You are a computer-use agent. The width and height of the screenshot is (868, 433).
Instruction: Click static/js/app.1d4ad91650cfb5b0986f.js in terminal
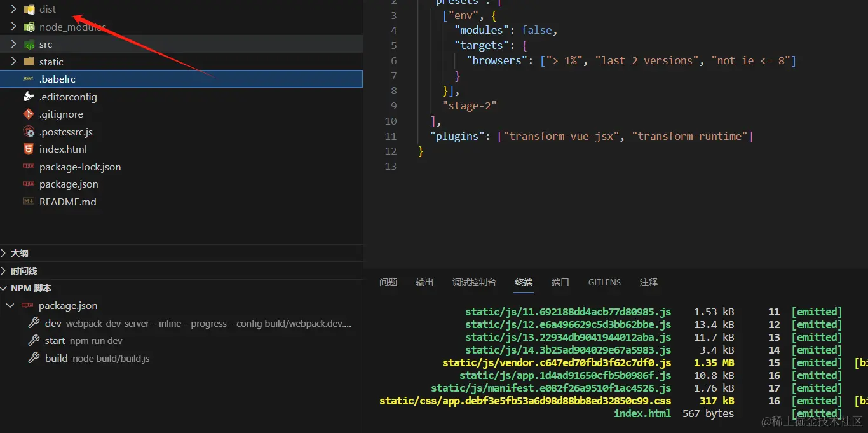(x=566, y=376)
